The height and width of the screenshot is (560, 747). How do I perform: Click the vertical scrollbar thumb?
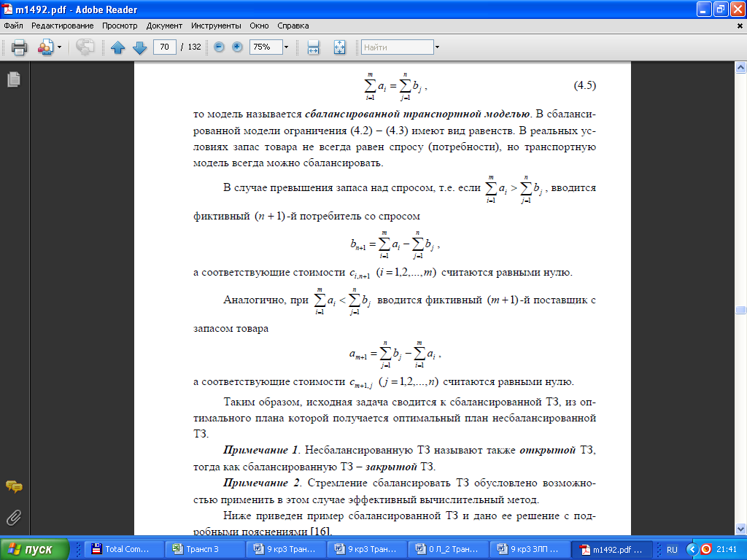[x=740, y=310]
